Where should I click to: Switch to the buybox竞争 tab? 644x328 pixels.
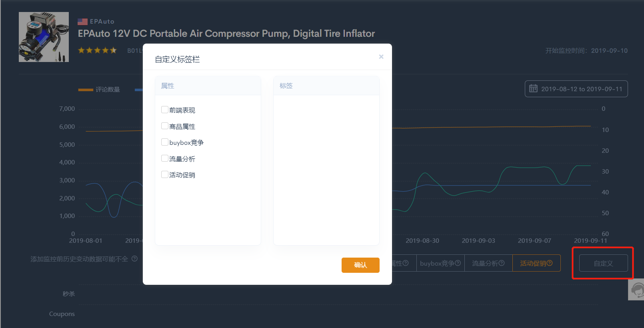440,263
